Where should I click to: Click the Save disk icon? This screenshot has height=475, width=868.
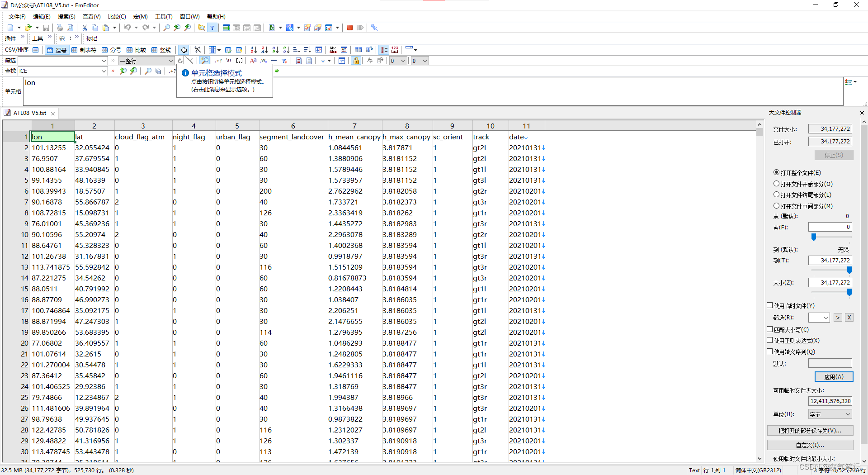[46, 28]
